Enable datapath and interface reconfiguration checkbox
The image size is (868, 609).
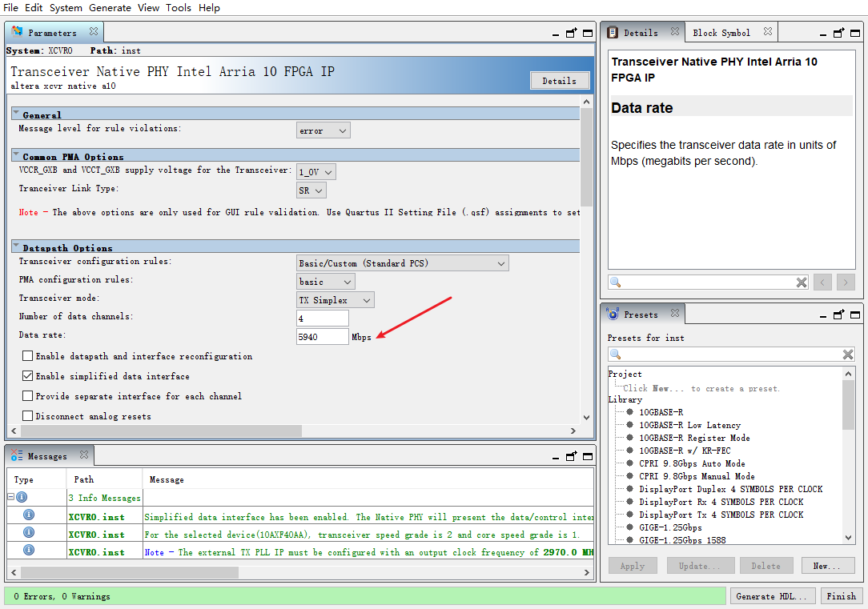(28, 355)
